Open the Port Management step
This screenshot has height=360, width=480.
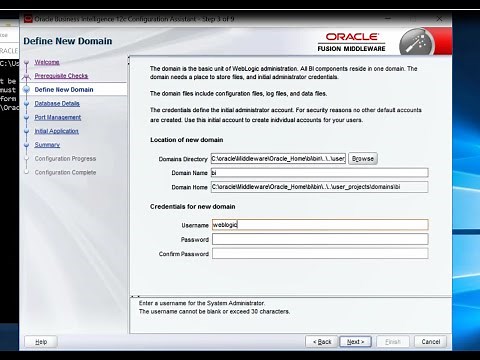tap(58, 117)
